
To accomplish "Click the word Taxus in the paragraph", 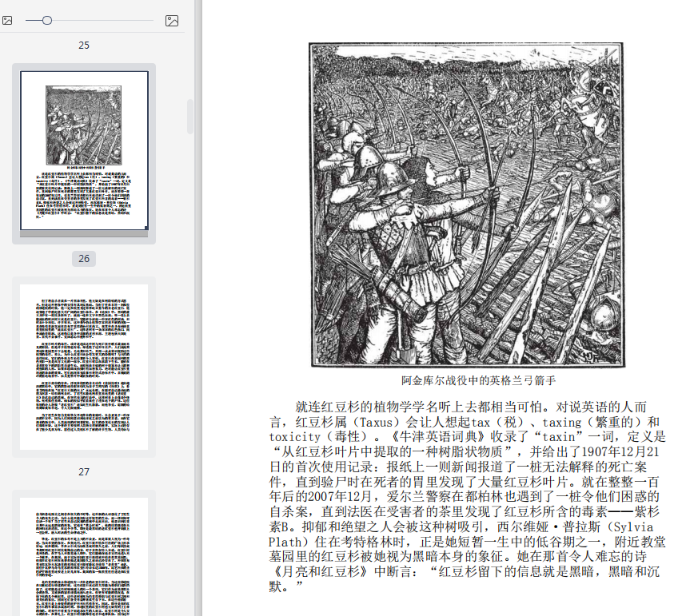I will pos(377,423).
